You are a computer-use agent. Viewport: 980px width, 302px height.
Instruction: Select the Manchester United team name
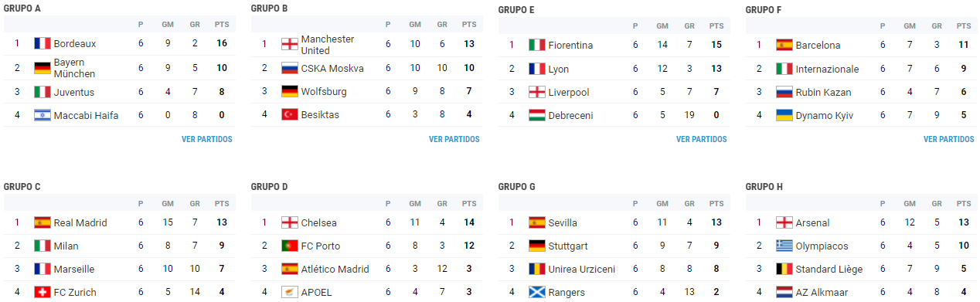click(x=328, y=45)
